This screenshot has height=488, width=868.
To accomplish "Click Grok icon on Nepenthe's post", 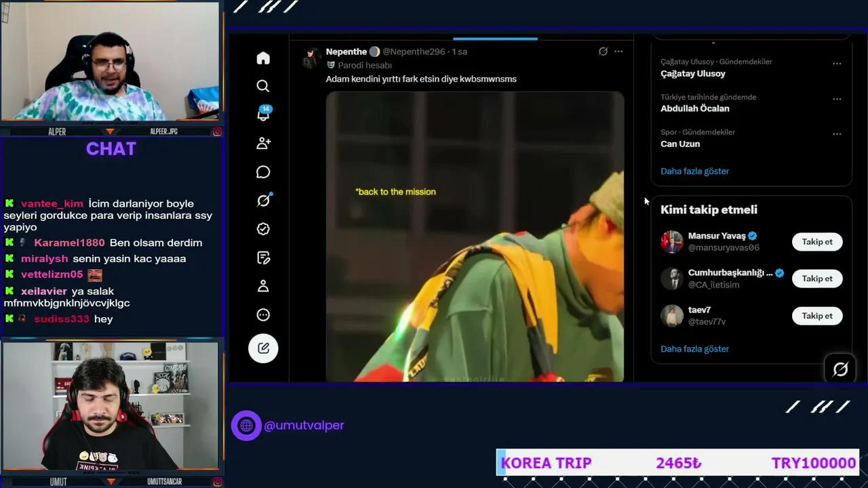I will pyautogui.click(x=603, y=52).
